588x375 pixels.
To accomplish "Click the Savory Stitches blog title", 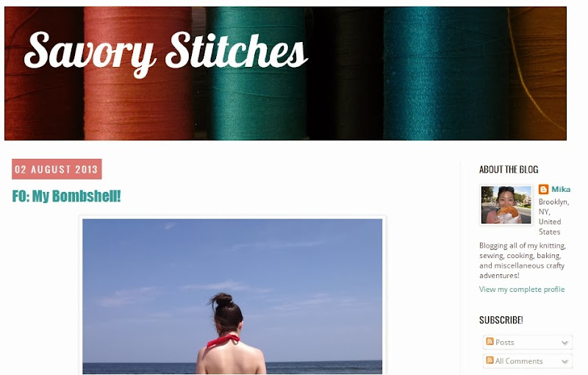I will (x=165, y=54).
